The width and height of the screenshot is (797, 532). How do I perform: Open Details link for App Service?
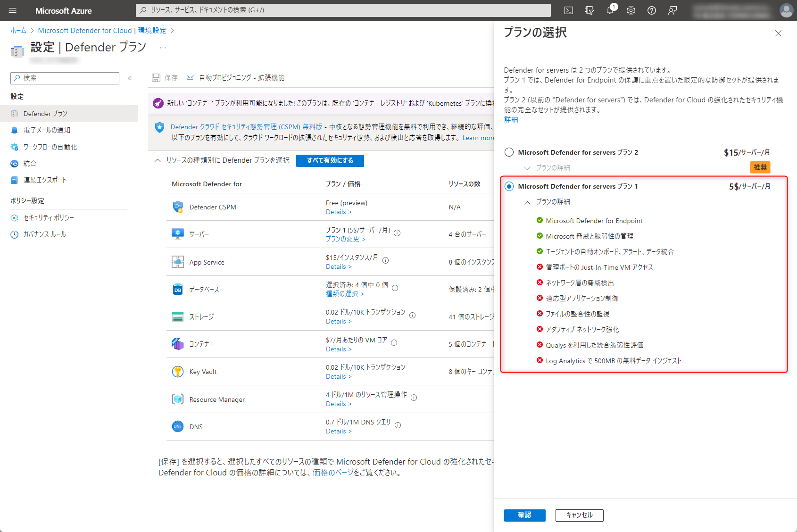coord(339,267)
